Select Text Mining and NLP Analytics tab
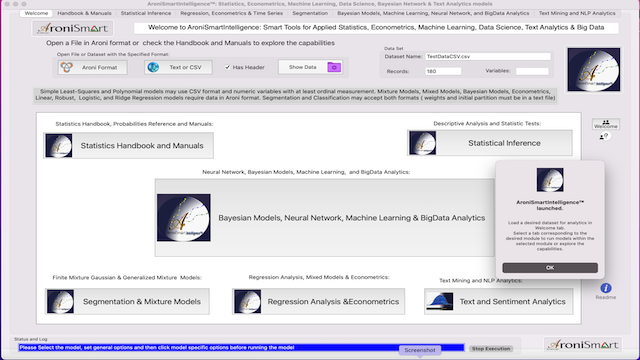This screenshot has width=640, height=360. click(577, 13)
